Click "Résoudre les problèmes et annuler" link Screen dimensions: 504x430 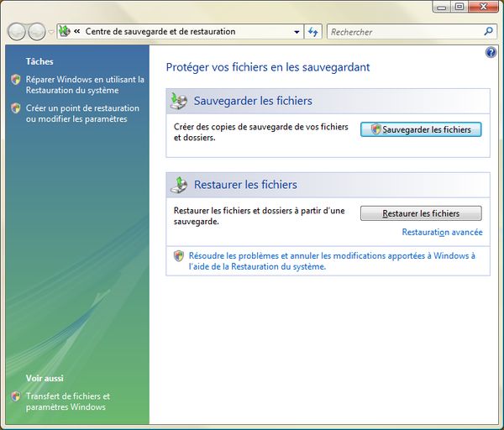point(332,260)
